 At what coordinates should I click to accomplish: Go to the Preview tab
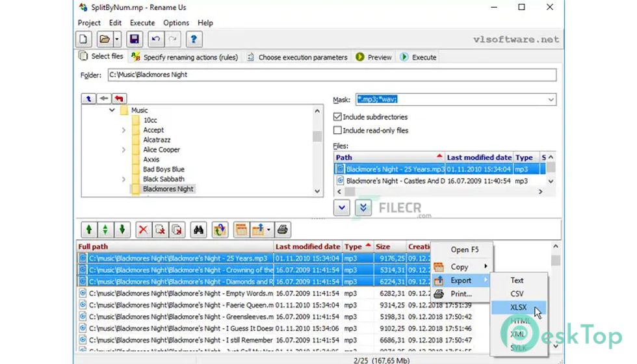point(374,57)
